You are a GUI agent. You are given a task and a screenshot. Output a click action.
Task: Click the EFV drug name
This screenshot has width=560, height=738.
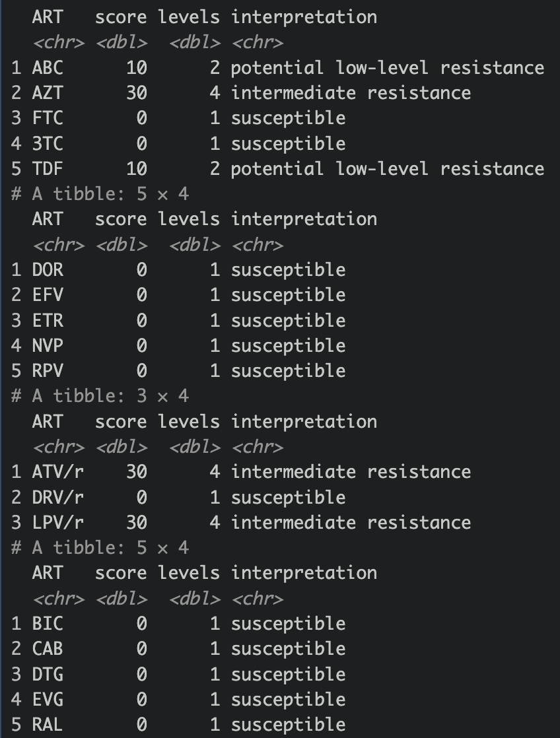(48, 295)
